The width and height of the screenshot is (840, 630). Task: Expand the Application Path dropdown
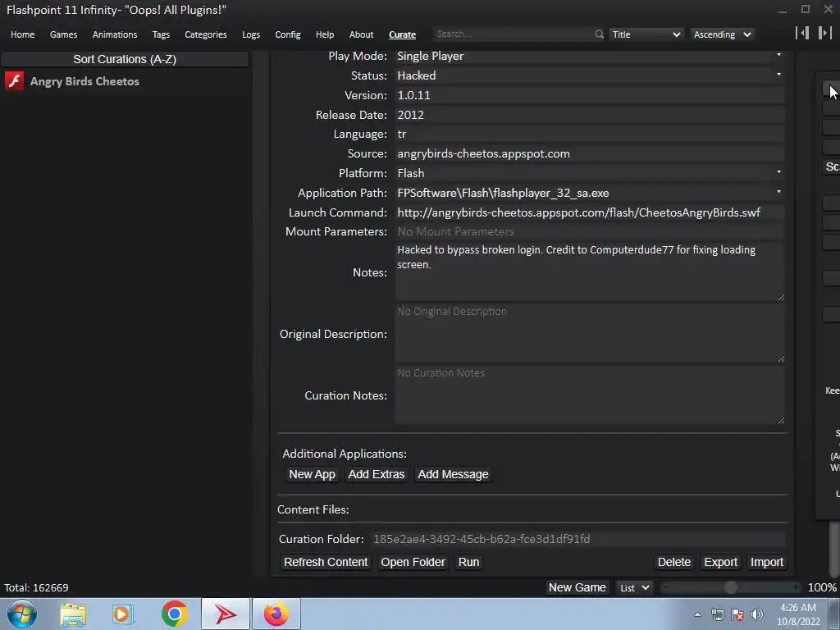click(778, 192)
